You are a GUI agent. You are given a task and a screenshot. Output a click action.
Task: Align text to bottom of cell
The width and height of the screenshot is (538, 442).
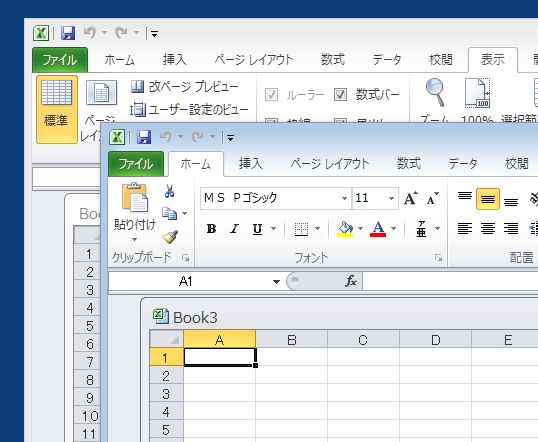coord(511,201)
